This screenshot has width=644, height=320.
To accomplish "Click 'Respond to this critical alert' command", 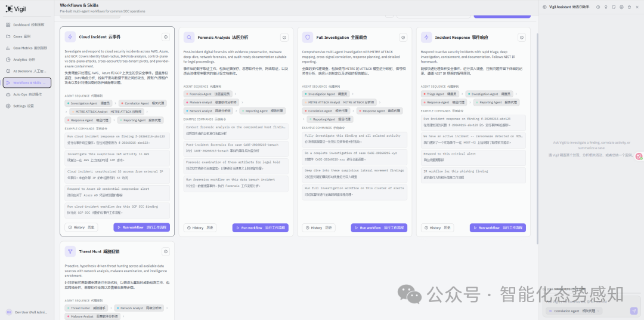I will [x=473, y=158].
